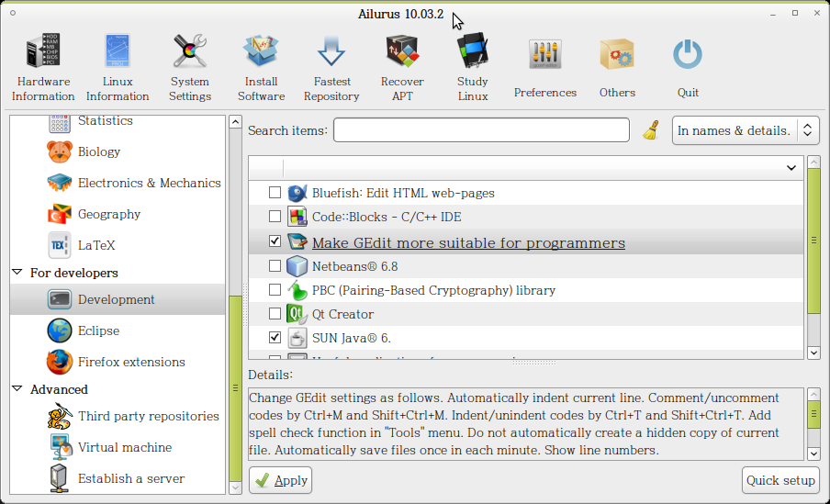The height and width of the screenshot is (504, 830).
Task: Open the Recover APT tool
Action: [402, 67]
